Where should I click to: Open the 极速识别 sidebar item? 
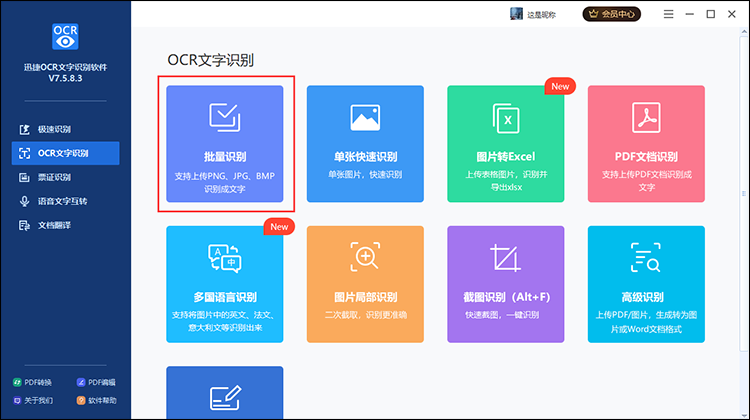(x=66, y=129)
